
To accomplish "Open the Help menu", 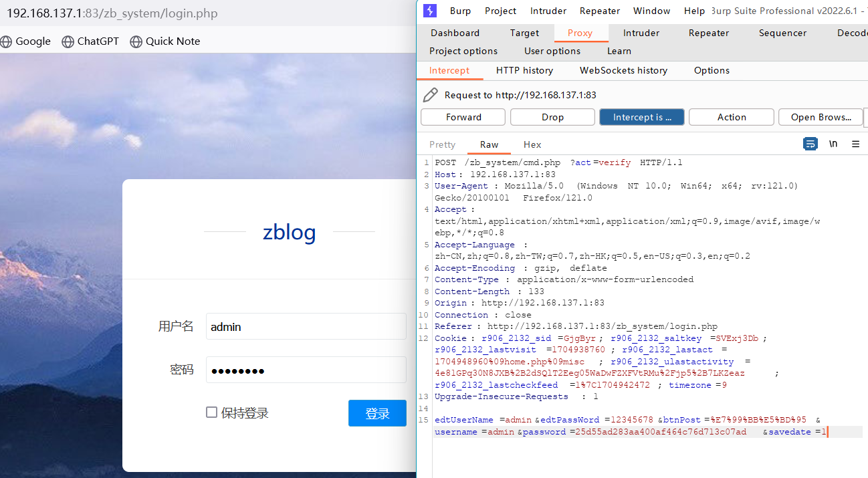I will tap(695, 11).
